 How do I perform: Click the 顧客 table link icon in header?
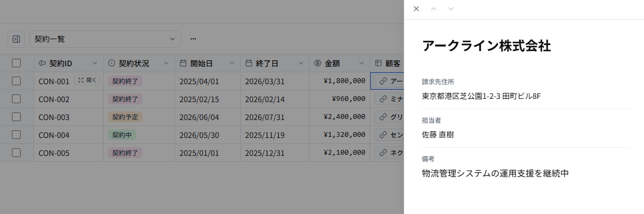point(378,64)
